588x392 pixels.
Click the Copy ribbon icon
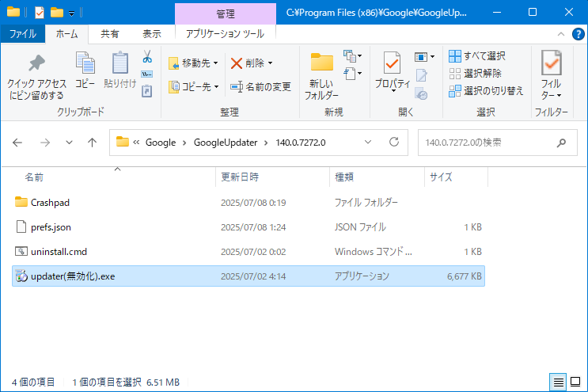(85, 63)
